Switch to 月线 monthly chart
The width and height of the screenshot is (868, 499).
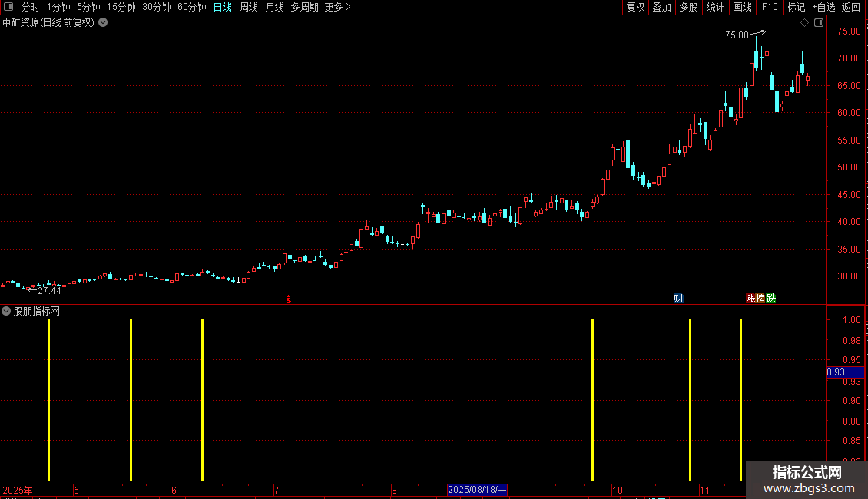coord(274,7)
